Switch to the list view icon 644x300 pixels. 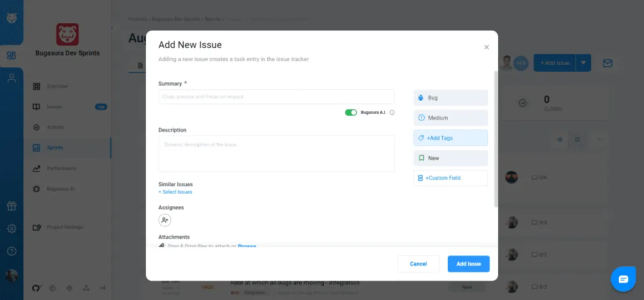[559, 140]
